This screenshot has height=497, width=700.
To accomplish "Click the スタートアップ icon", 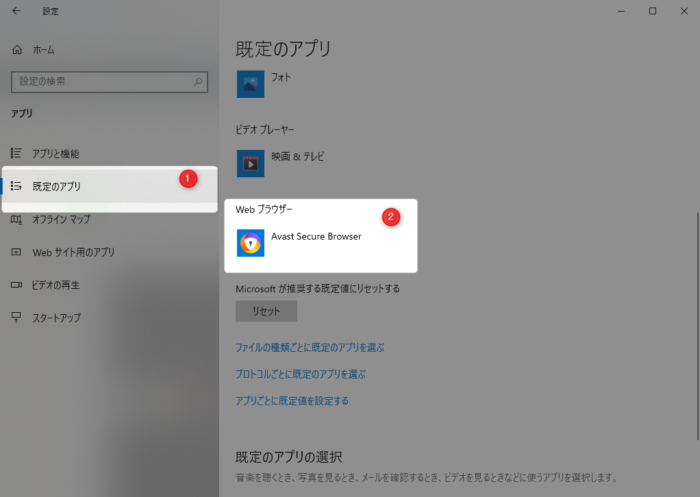I will (16, 318).
